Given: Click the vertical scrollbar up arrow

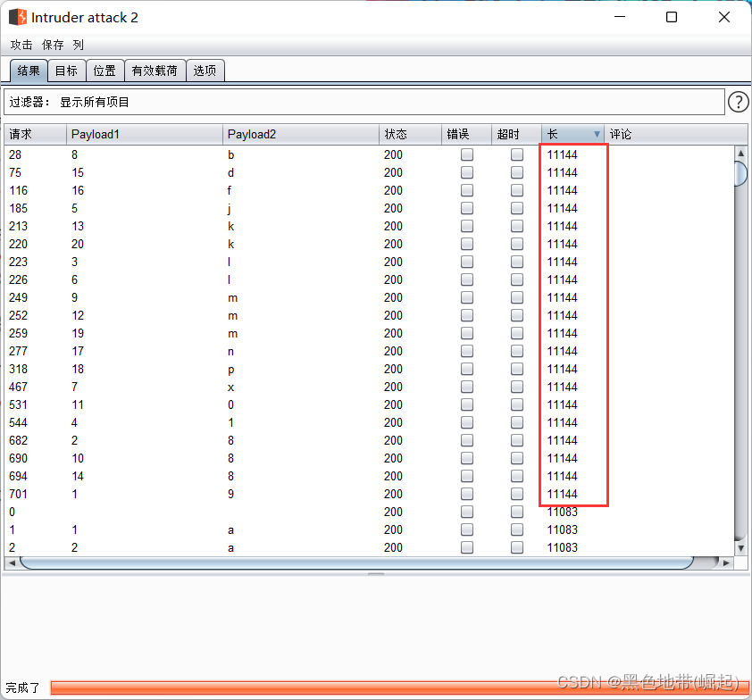Looking at the screenshot, I should pyautogui.click(x=740, y=153).
